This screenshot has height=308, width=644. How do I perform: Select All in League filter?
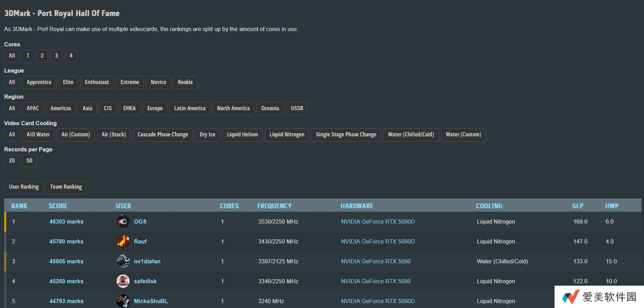tap(12, 82)
